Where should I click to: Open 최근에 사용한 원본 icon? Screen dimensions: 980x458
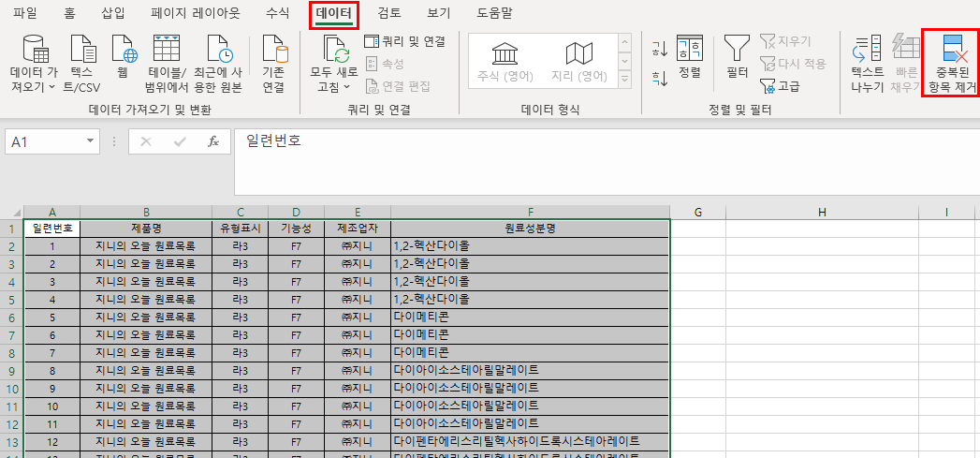click(x=218, y=49)
